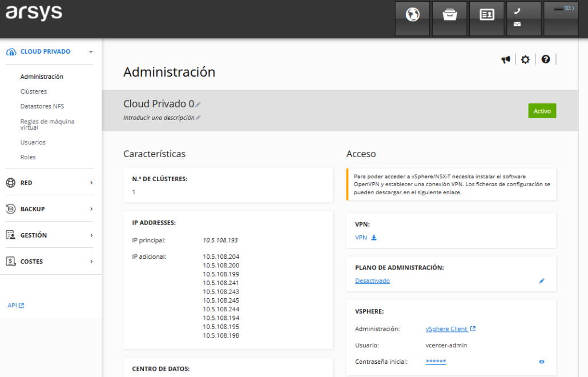This screenshot has width=588, height=377.
Task: Click the RED sidebar label
Action: pos(26,183)
